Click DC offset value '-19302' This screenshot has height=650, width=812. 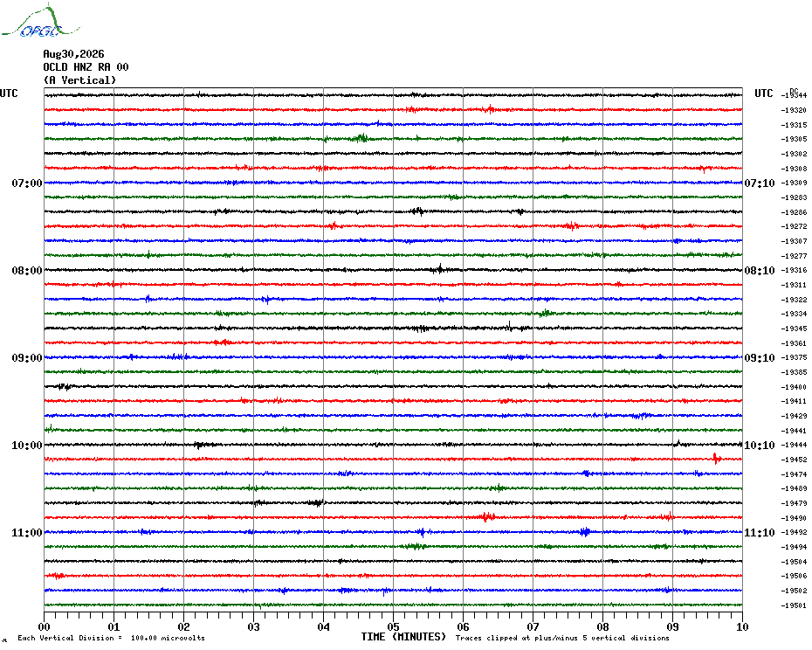coord(794,154)
